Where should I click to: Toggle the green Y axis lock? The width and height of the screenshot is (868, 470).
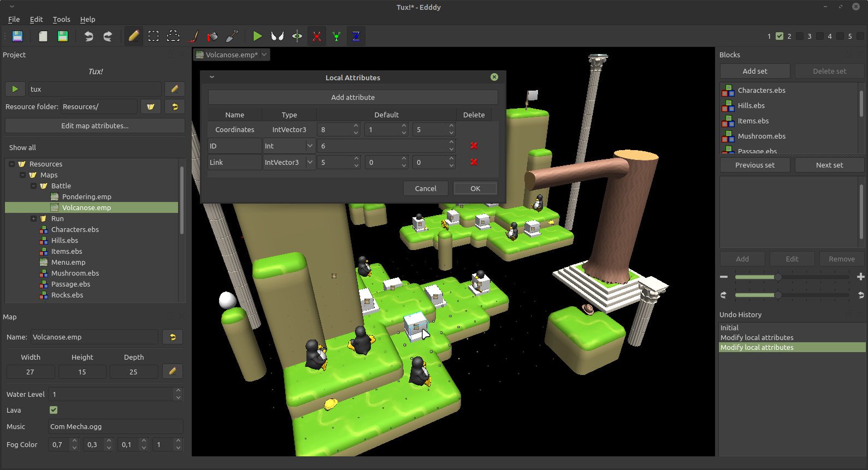pos(336,36)
